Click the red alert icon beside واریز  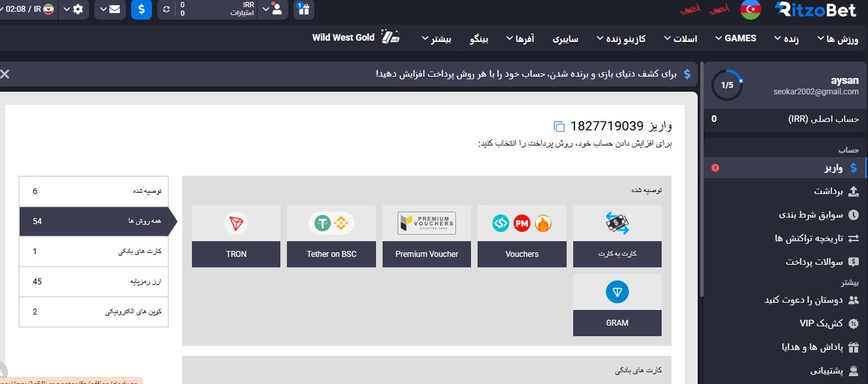pyautogui.click(x=715, y=168)
